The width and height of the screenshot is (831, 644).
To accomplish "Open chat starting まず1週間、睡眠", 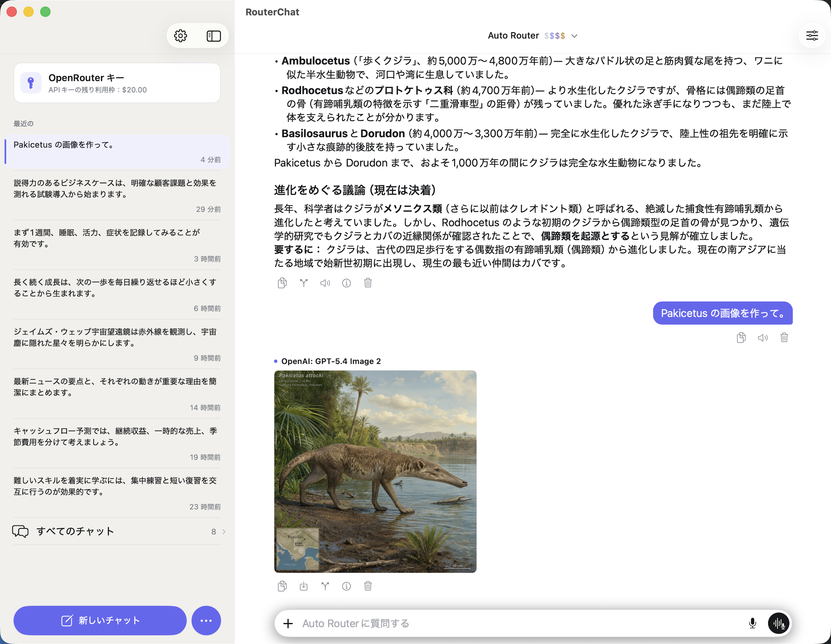I will 117,245.
